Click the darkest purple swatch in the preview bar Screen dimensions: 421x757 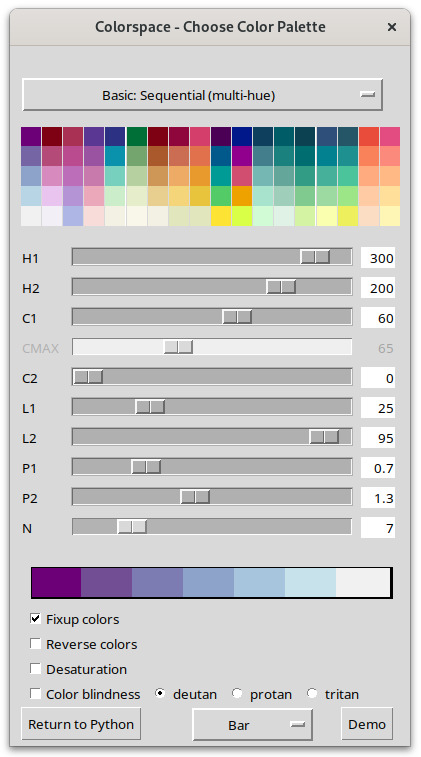point(56,583)
